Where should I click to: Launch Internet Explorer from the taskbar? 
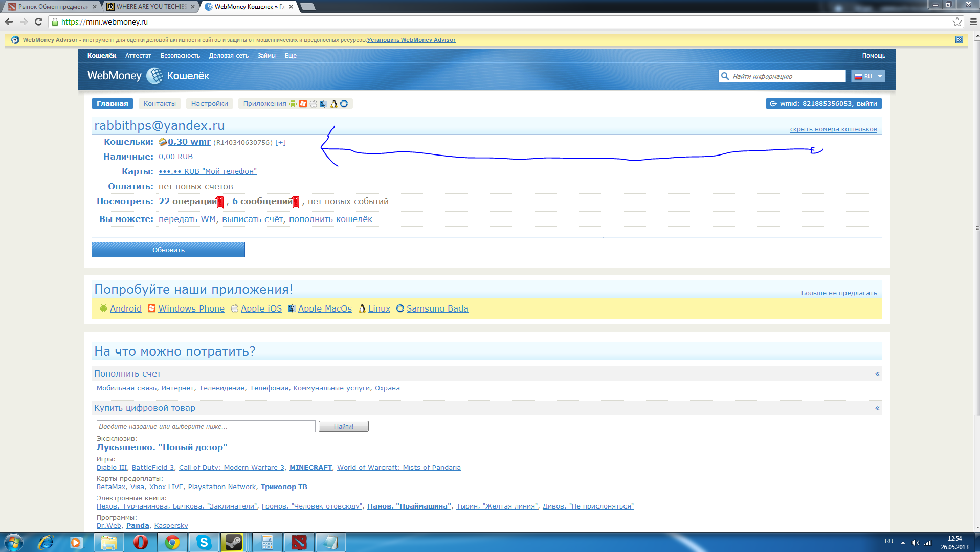tap(46, 542)
